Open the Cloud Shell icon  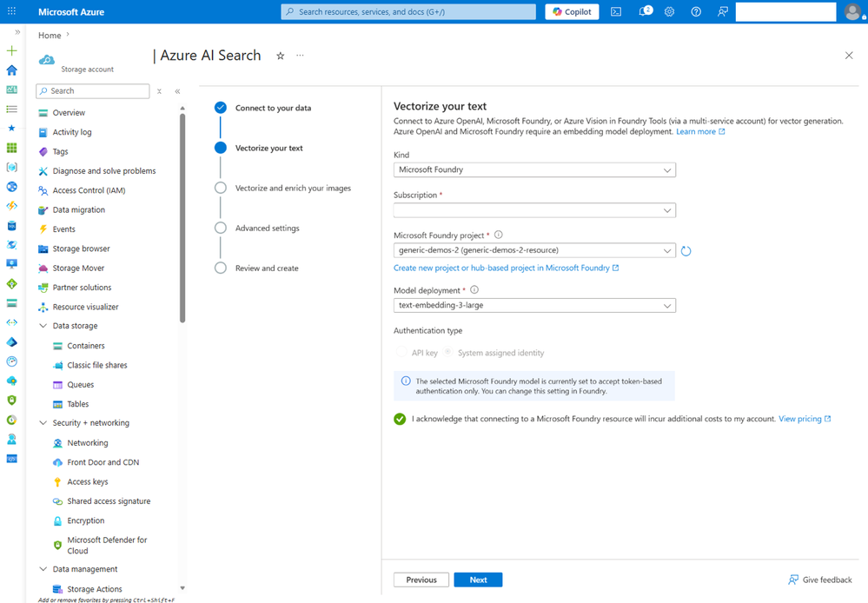[x=615, y=11]
